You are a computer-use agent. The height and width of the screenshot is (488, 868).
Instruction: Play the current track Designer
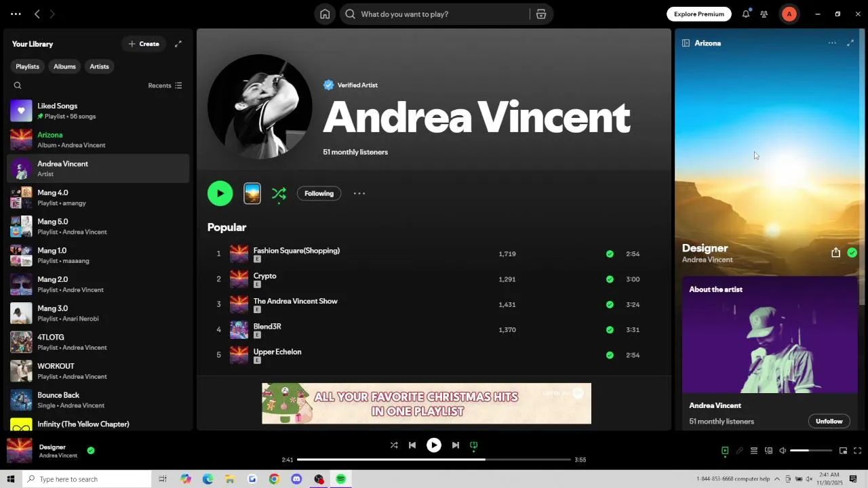point(434,445)
